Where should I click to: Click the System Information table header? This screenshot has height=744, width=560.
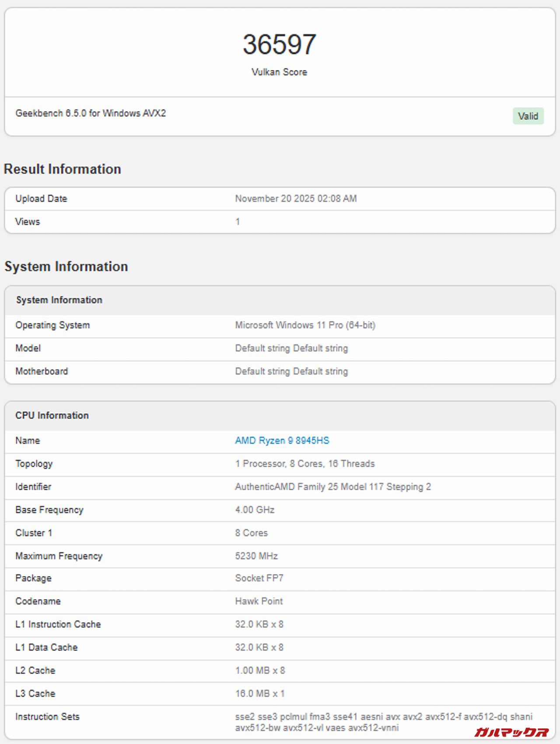click(59, 300)
